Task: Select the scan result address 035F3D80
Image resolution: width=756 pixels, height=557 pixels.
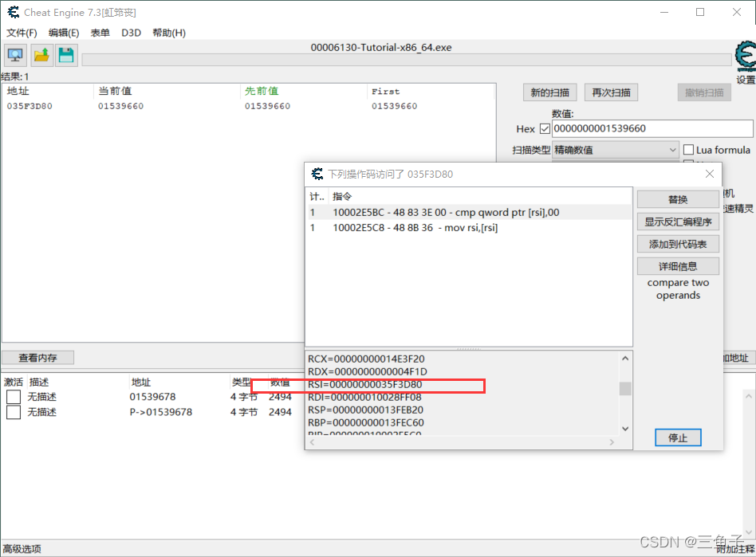Action: 30,106
